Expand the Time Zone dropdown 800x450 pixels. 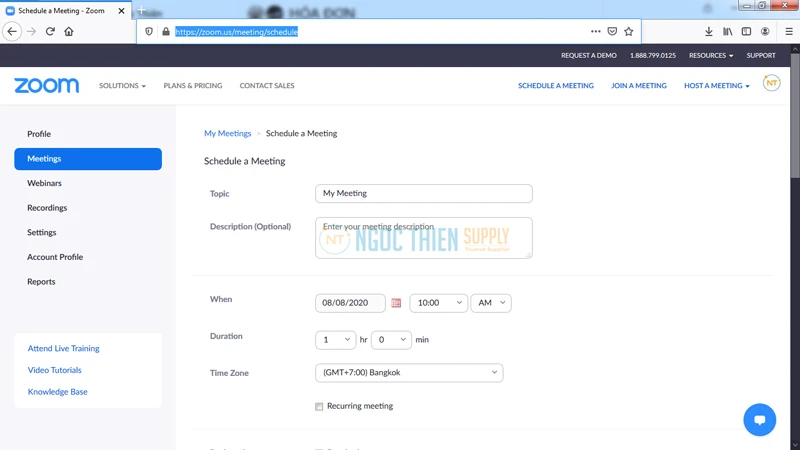409,373
